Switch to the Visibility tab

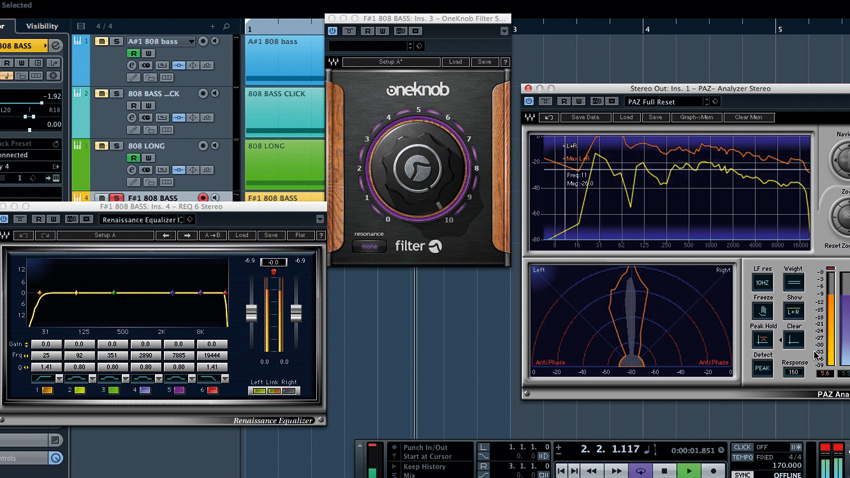pyautogui.click(x=42, y=26)
